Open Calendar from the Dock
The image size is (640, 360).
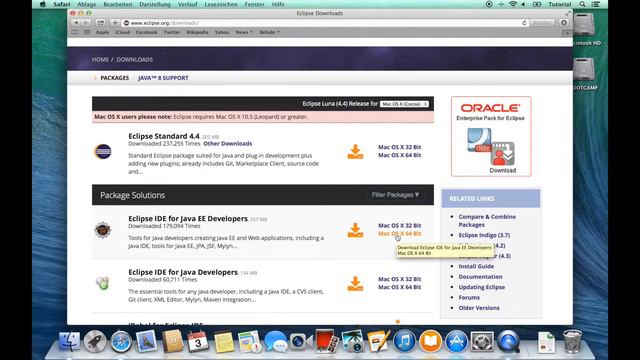[x=198, y=341]
